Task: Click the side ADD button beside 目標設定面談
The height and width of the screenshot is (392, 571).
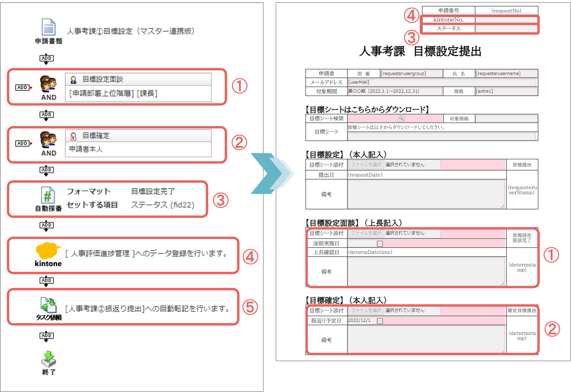Action: point(24,88)
